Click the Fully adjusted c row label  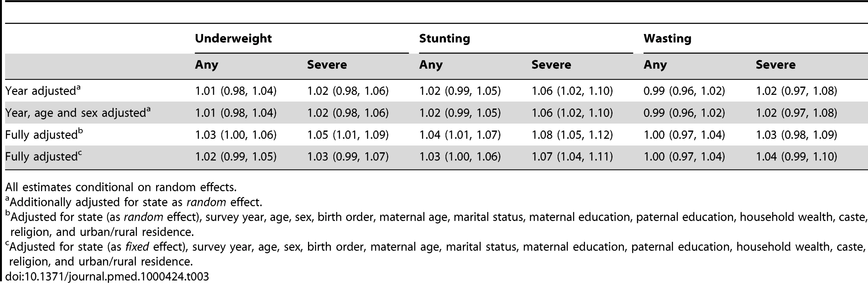tap(43, 156)
